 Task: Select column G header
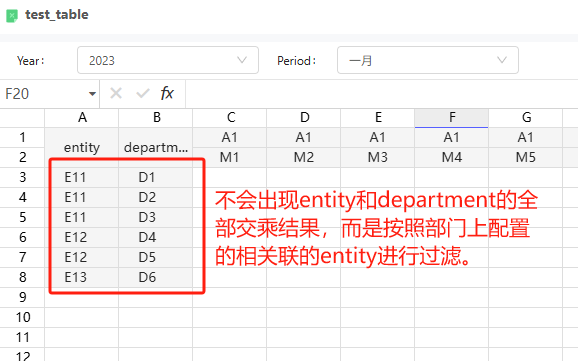pyautogui.click(x=526, y=118)
